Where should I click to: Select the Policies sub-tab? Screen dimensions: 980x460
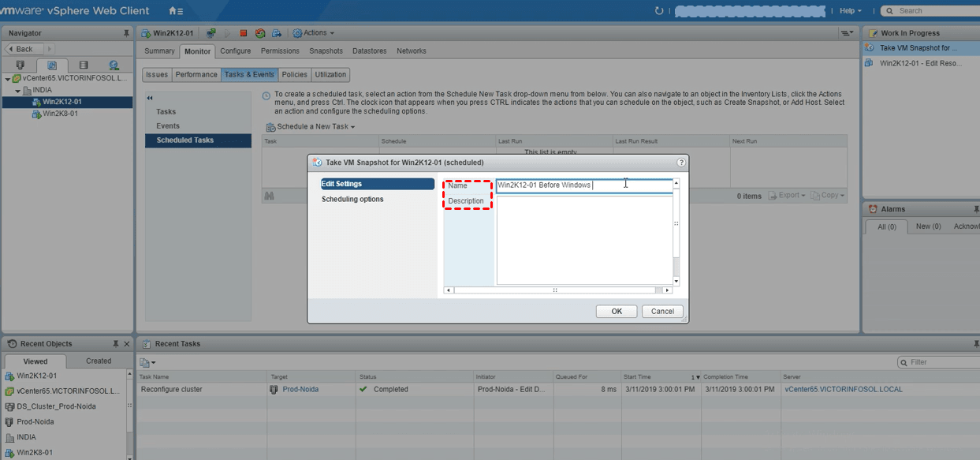pyautogui.click(x=295, y=75)
